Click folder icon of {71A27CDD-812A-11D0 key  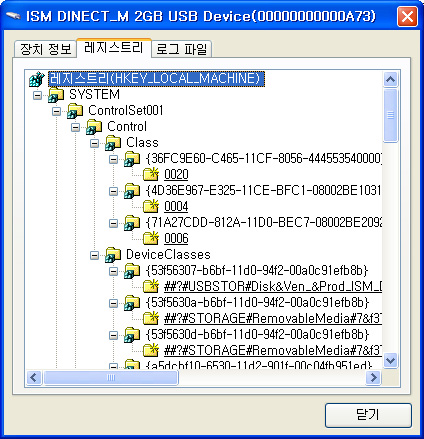pos(132,223)
